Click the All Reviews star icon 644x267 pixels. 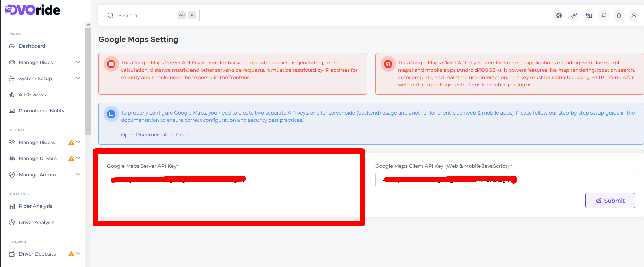[12, 95]
